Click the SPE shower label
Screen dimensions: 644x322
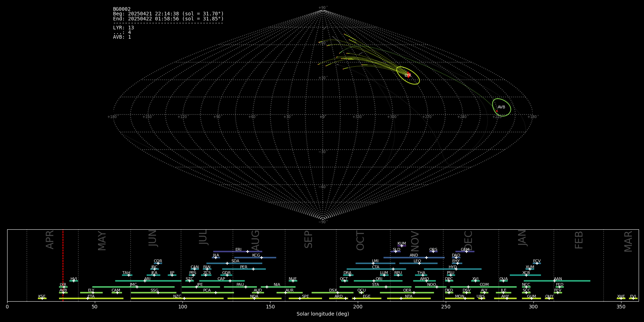(x=305, y=297)
